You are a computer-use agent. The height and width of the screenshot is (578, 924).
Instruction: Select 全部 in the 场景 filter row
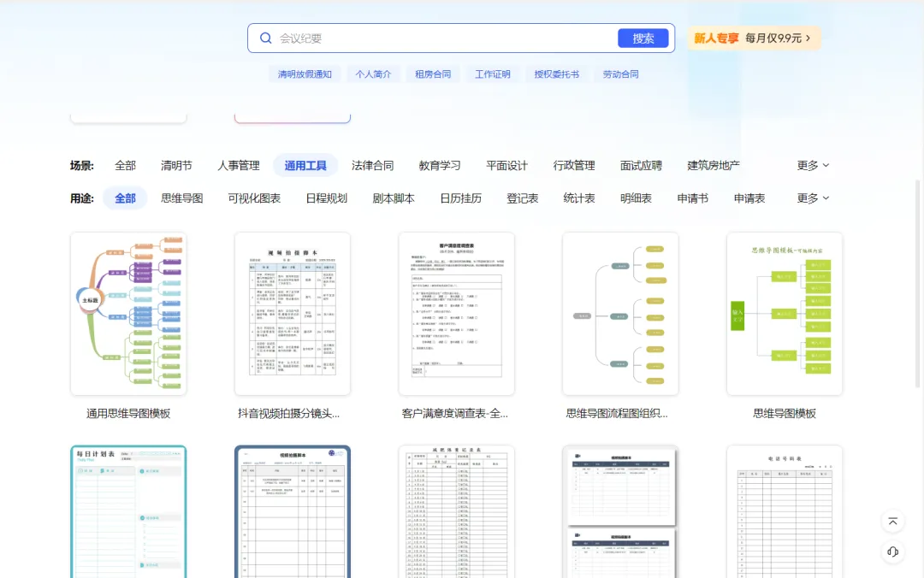tap(125, 166)
